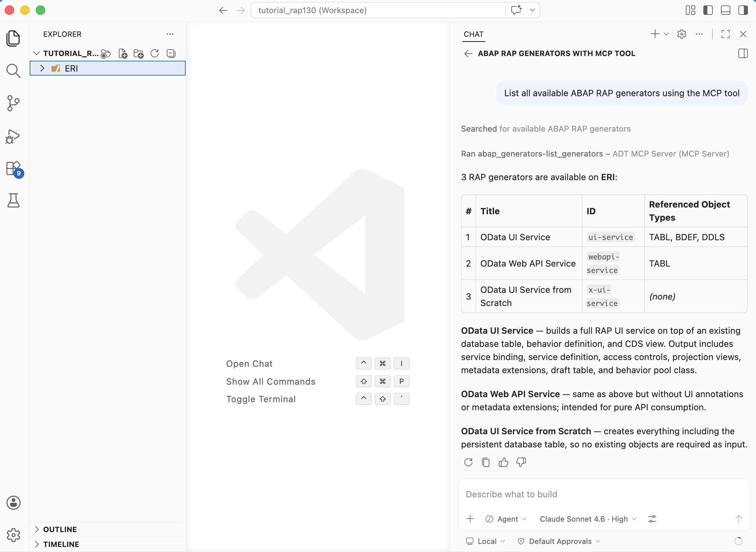Screen dimensions: 756x552
Task: Open the Local session target dropdown
Action: [485, 541]
